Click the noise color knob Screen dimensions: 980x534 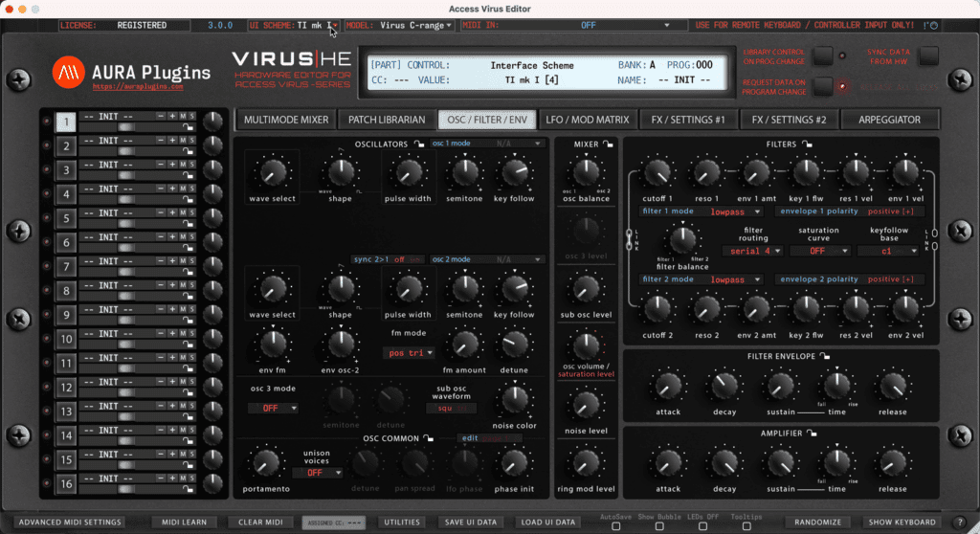tap(514, 400)
